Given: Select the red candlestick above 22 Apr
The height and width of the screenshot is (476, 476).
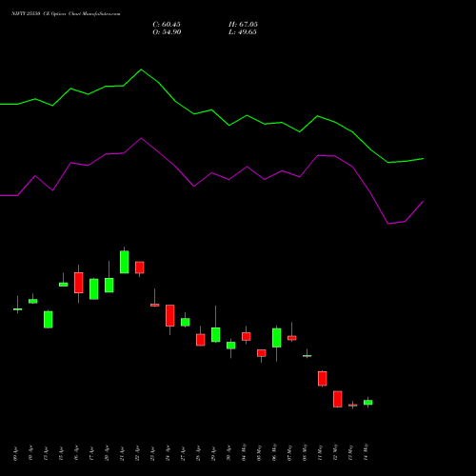Looking at the screenshot, I should [140, 268].
